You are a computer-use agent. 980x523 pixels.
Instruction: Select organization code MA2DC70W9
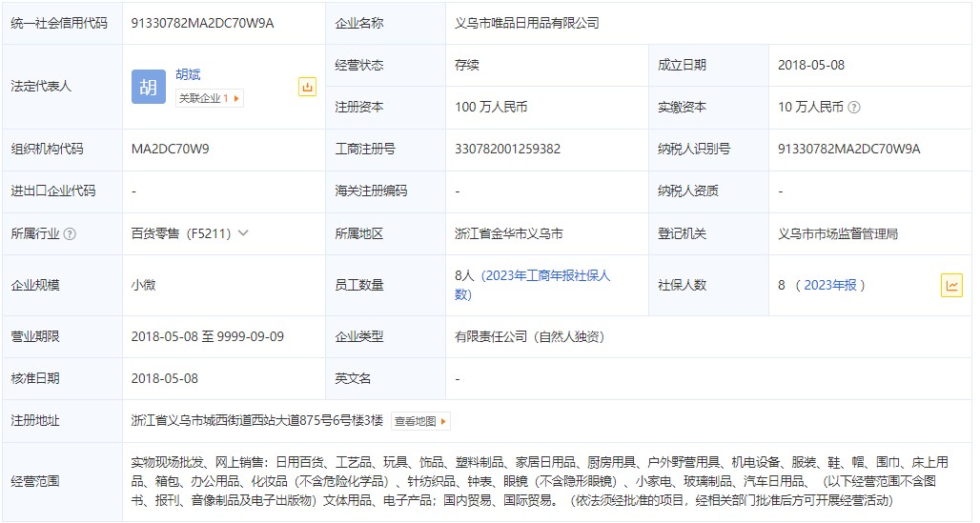tap(170, 149)
